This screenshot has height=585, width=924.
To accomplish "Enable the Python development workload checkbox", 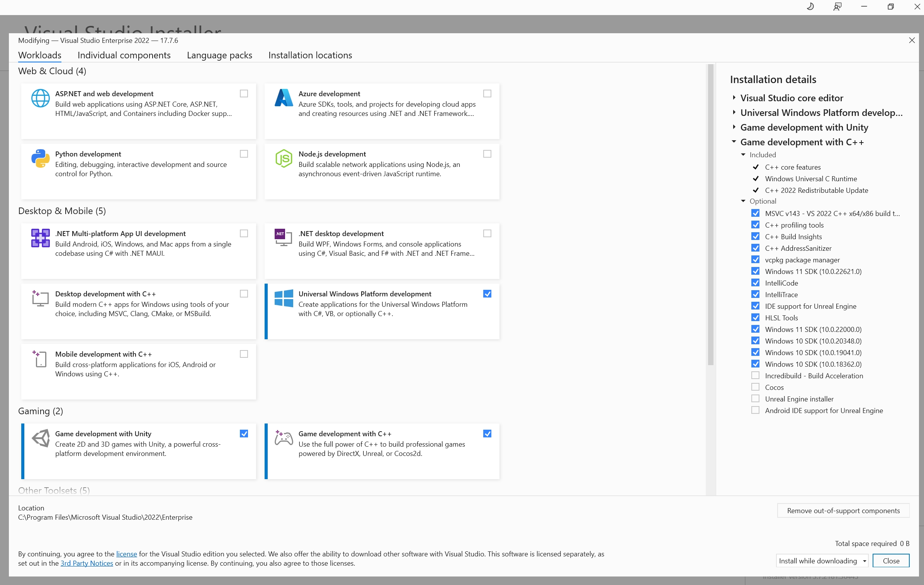I will 244,154.
